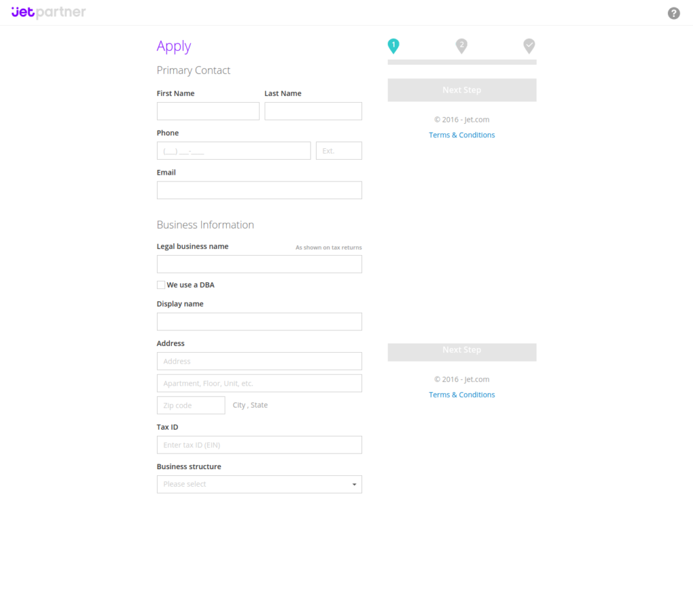Tick the We use a DBA checkbox

161,285
